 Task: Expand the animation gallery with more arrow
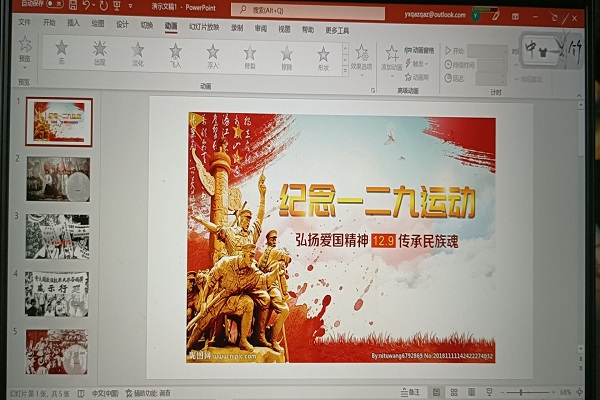(x=343, y=73)
